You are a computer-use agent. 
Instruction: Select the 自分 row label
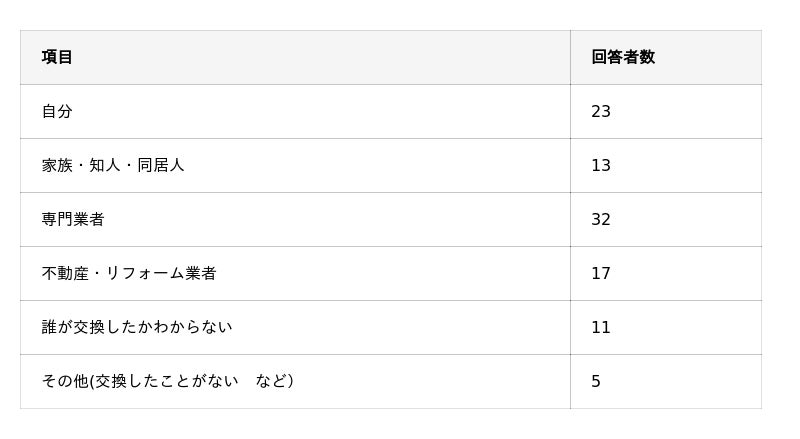[x=57, y=111]
